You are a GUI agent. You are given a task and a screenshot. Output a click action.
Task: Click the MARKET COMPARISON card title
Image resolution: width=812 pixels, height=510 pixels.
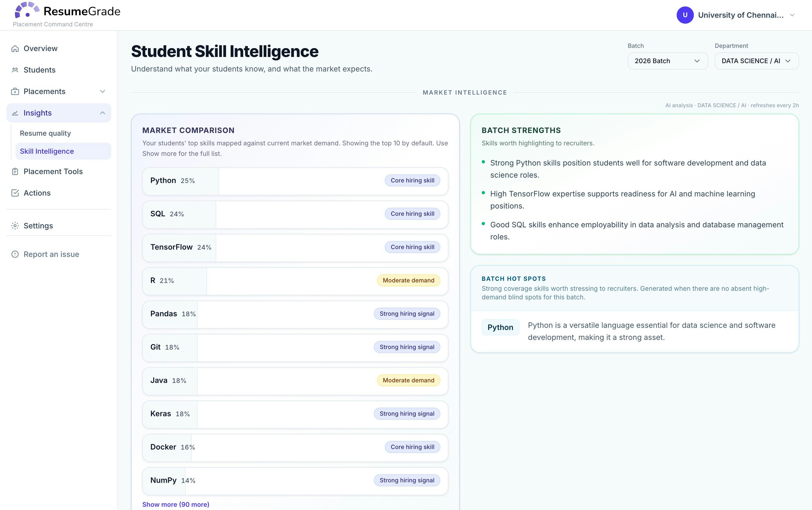(x=189, y=131)
